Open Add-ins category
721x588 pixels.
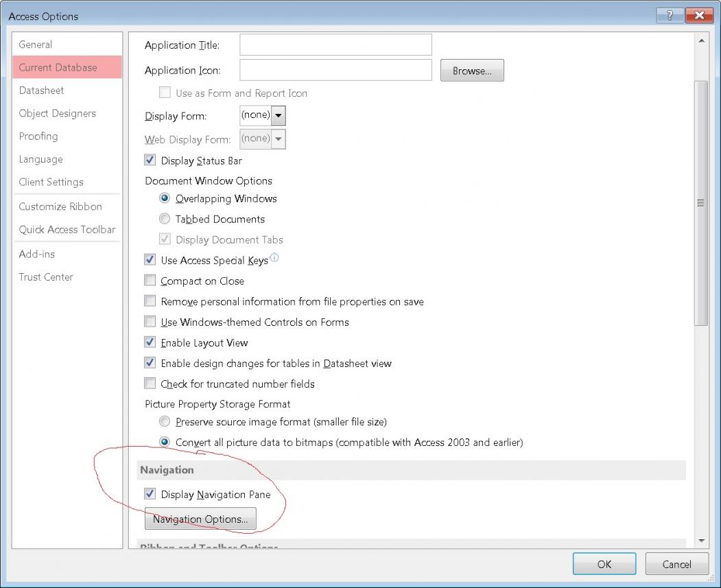[x=67, y=254]
